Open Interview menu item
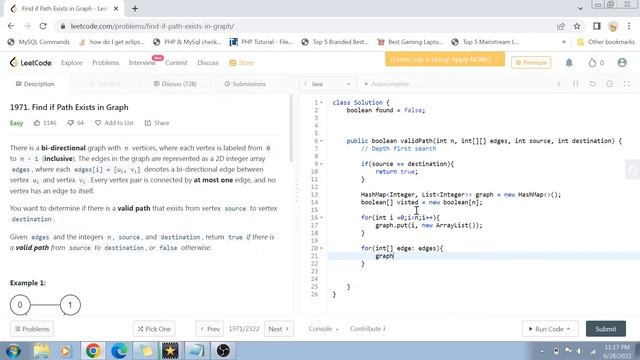This screenshot has width=640, height=360. tap(142, 62)
